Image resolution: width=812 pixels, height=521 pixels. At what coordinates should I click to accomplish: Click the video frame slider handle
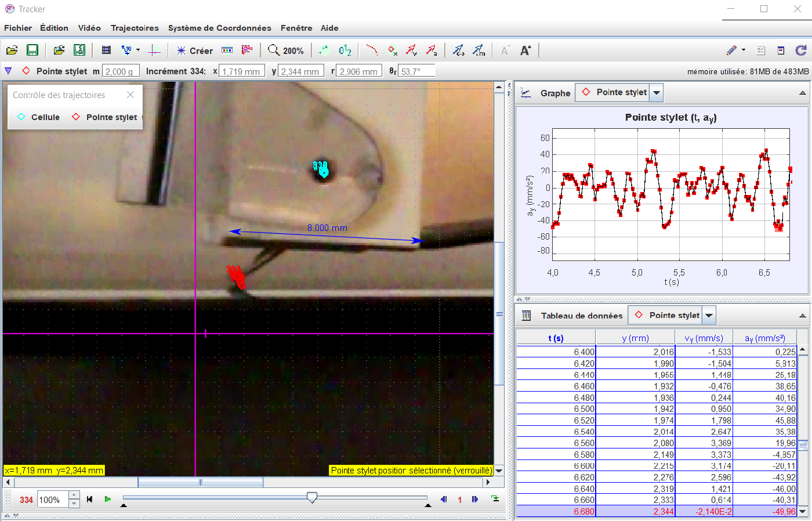[312, 498]
